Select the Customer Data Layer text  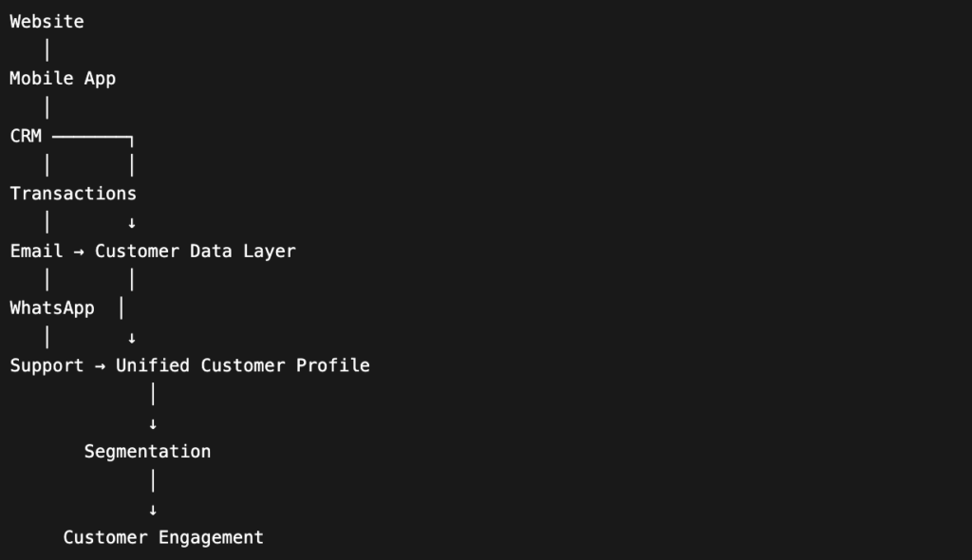196,252
